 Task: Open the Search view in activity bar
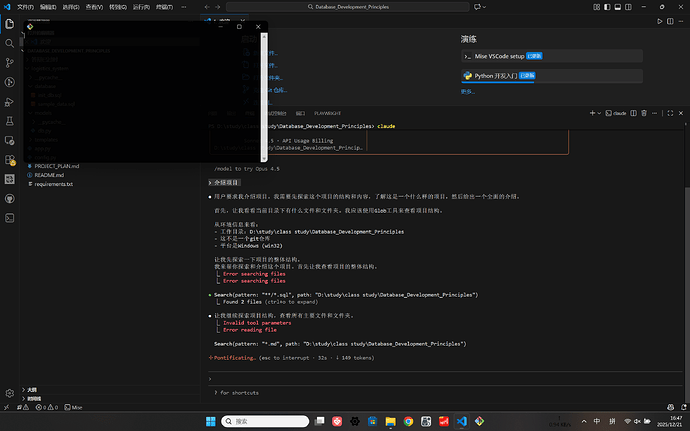9,43
